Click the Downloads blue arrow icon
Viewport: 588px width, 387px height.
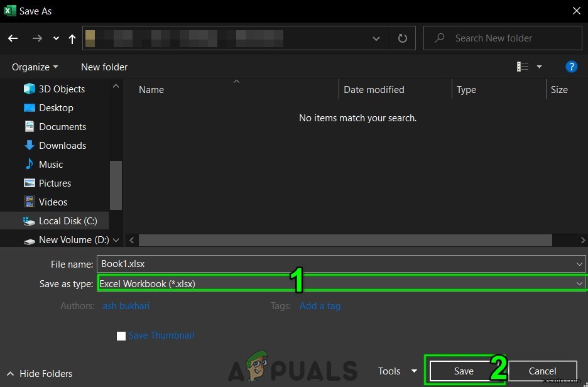(30, 145)
